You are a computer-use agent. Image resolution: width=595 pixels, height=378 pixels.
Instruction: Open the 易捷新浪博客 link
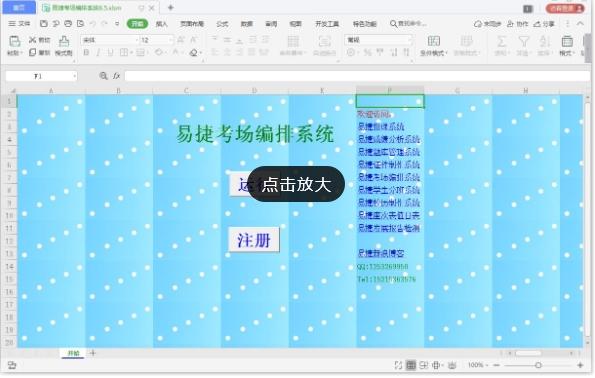click(381, 253)
